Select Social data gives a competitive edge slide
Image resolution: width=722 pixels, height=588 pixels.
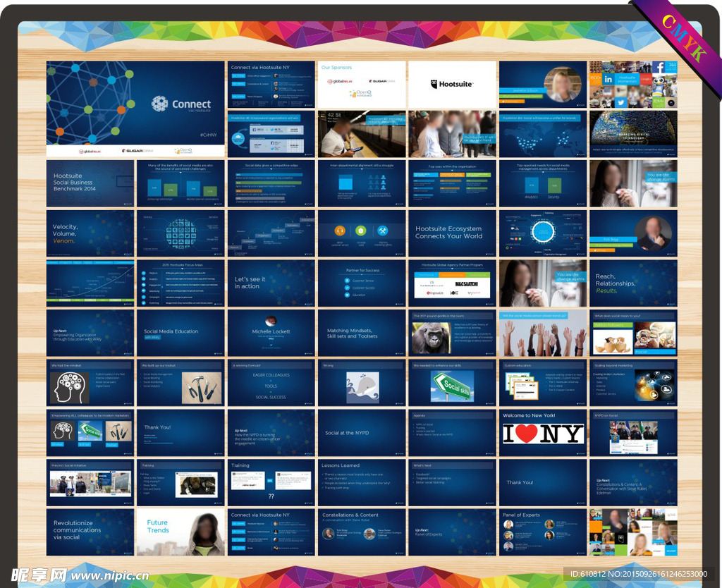[271, 183]
